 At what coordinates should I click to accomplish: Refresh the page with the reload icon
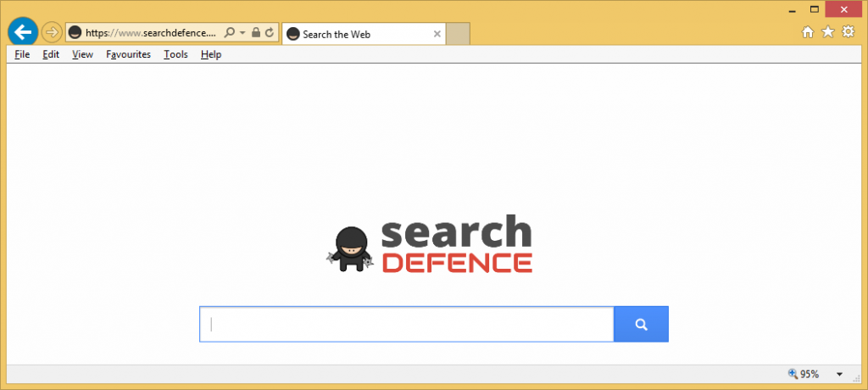270,33
